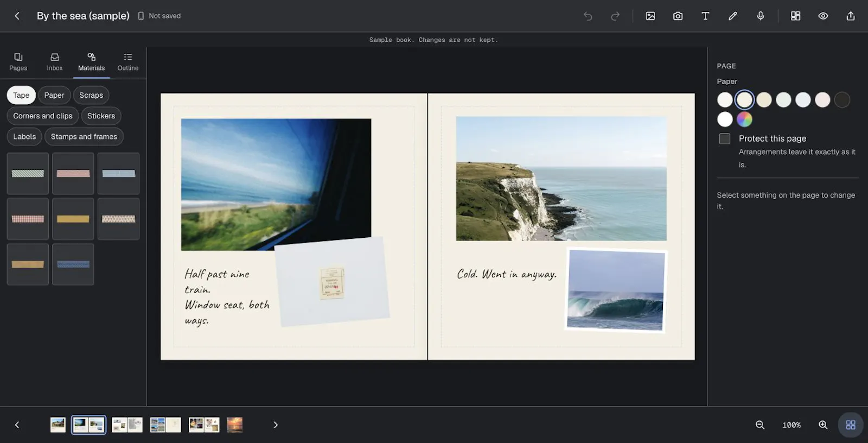Select the highlighted cream paper swatch
Screen dimensions: 868x443
coord(744,100)
